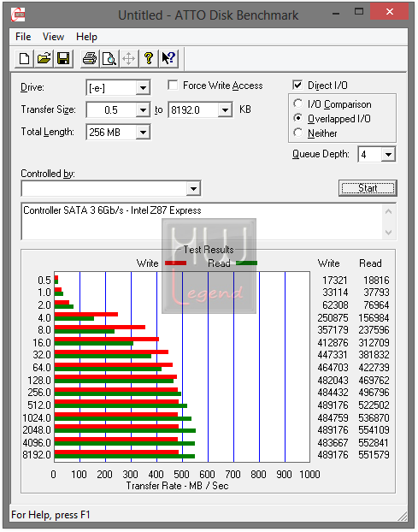Select the Neither radio button

pyautogui.click(x=297, y=133)
